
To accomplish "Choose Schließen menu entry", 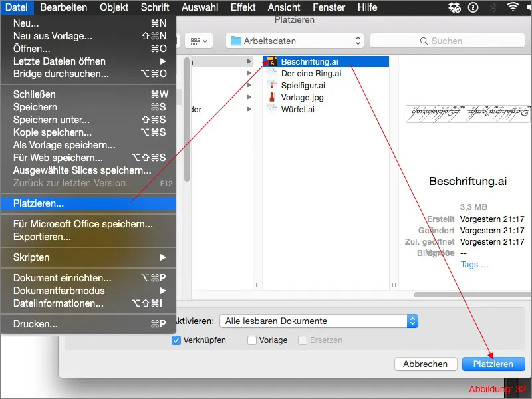I will point(88,94).
